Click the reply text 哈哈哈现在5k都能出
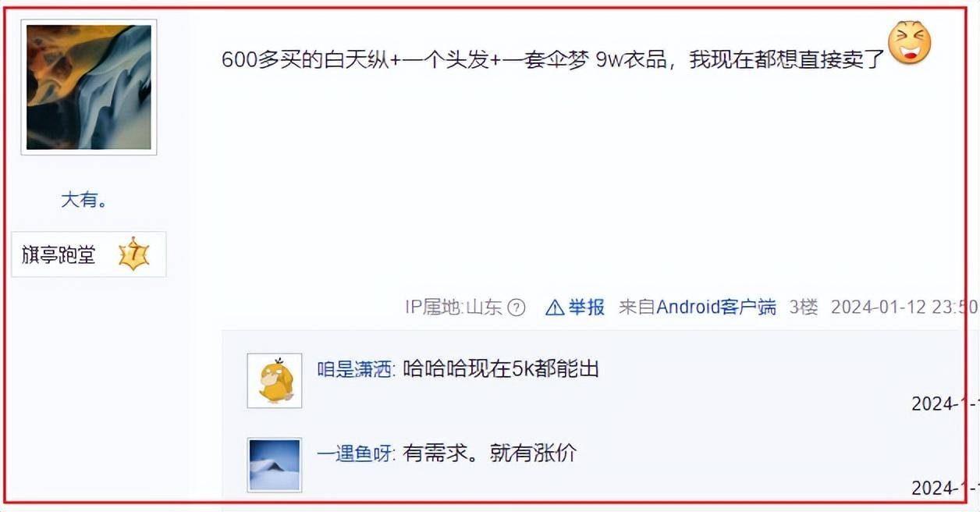 pos(501,369)
